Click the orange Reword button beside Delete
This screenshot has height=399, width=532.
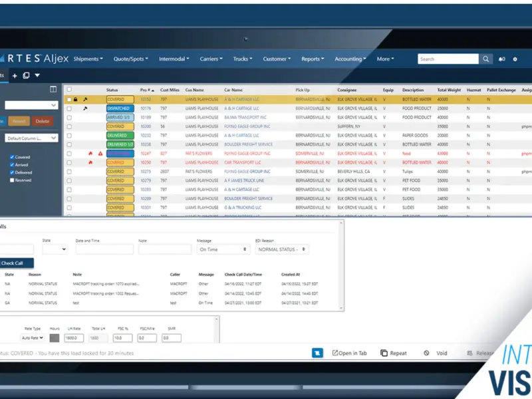pyautogui.click(x=19, y=121)
